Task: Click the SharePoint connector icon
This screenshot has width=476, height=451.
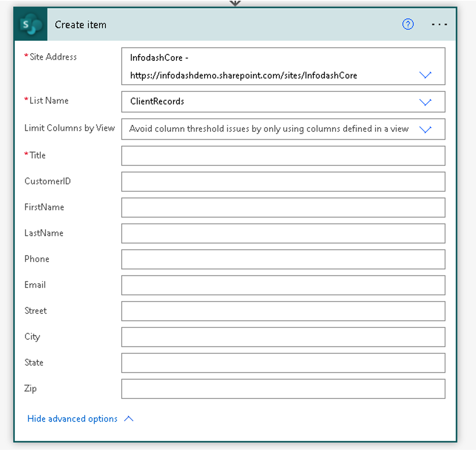Action: [x=31, y=24]
